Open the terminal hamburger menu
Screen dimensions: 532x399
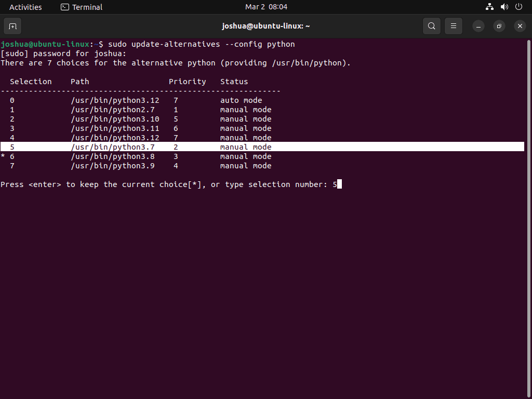click(x=453, y=26)
